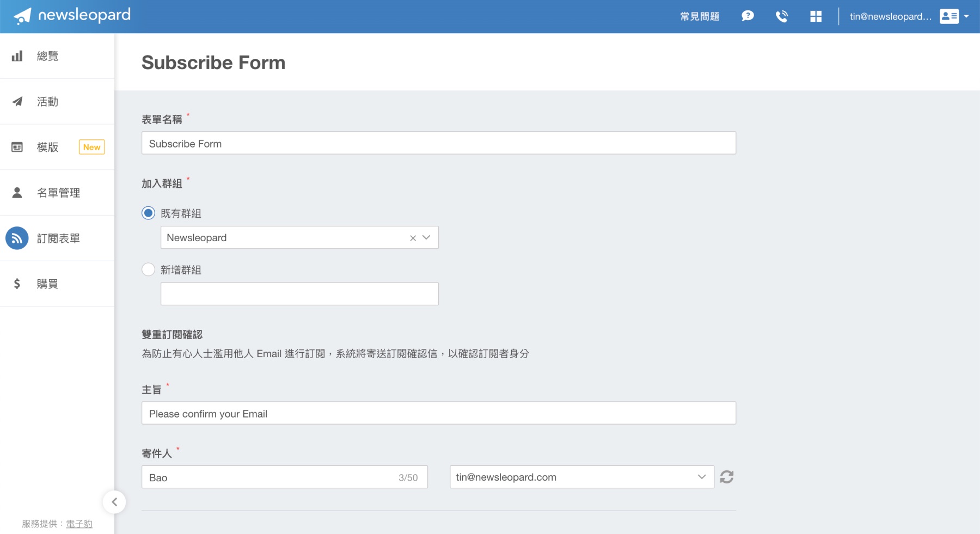This screenshot has width=980, height=534.
Task: Open the 電子豹 provider link
Action: [79, 524]
